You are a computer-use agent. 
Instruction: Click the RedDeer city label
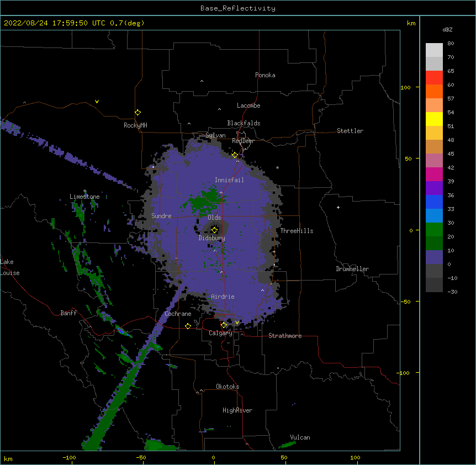point(243,141)
